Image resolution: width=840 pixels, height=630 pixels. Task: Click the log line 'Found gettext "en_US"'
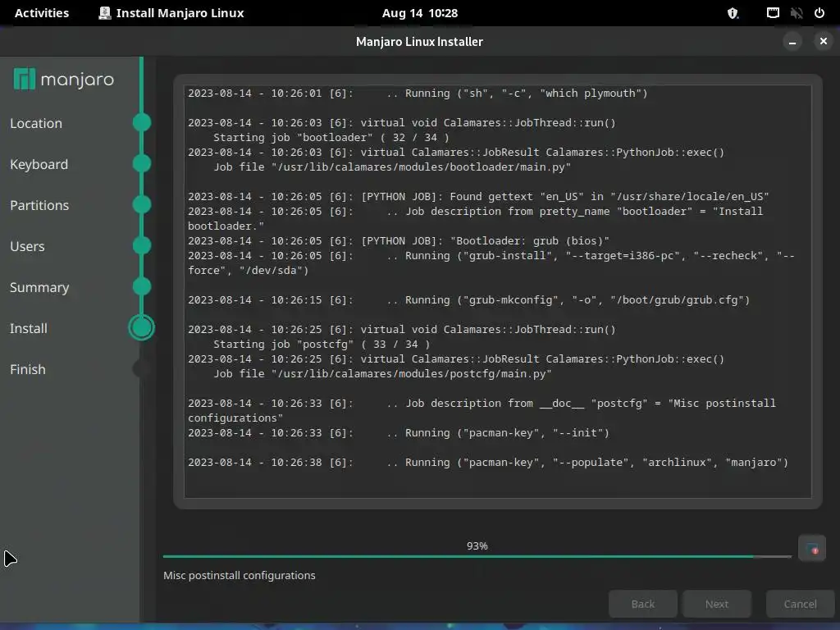(478, 197)
